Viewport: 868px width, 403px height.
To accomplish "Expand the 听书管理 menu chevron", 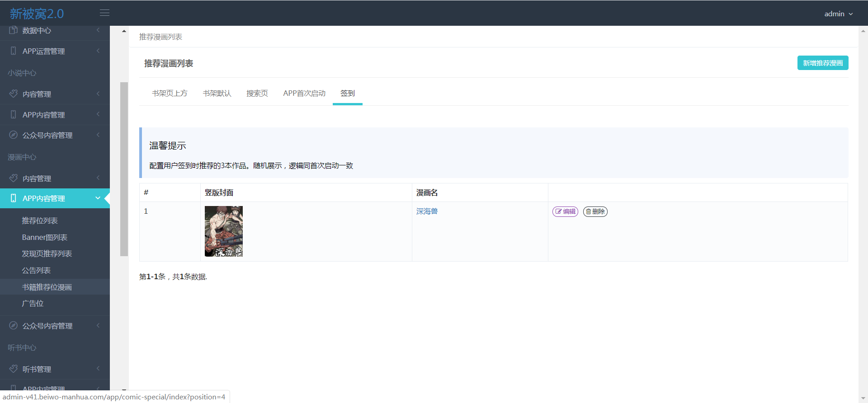I will (x=98, y=369).
